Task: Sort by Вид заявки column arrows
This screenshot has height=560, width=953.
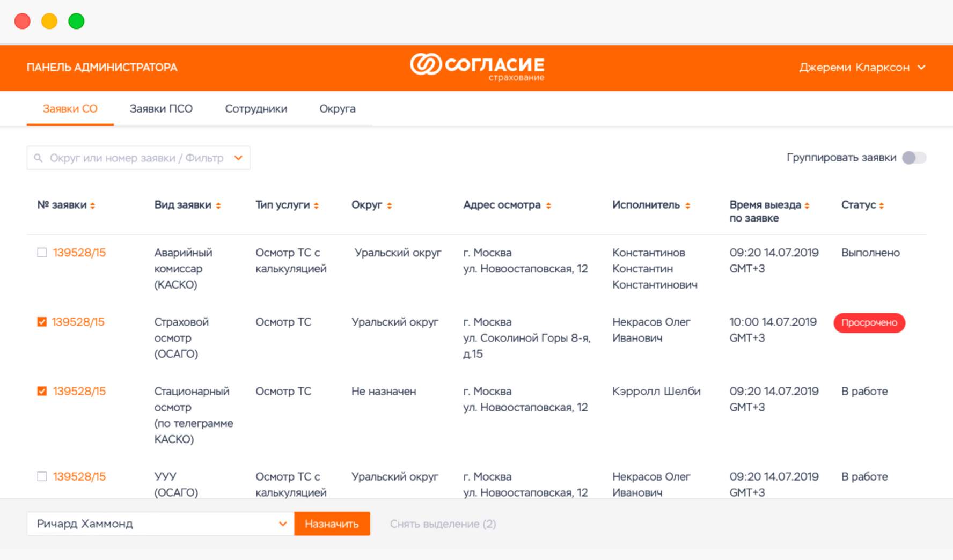Action: 218,205
